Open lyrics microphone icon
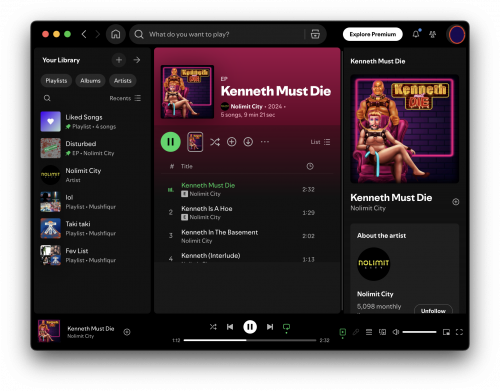This screenshot has width=500, height=391. click(356, 332)
